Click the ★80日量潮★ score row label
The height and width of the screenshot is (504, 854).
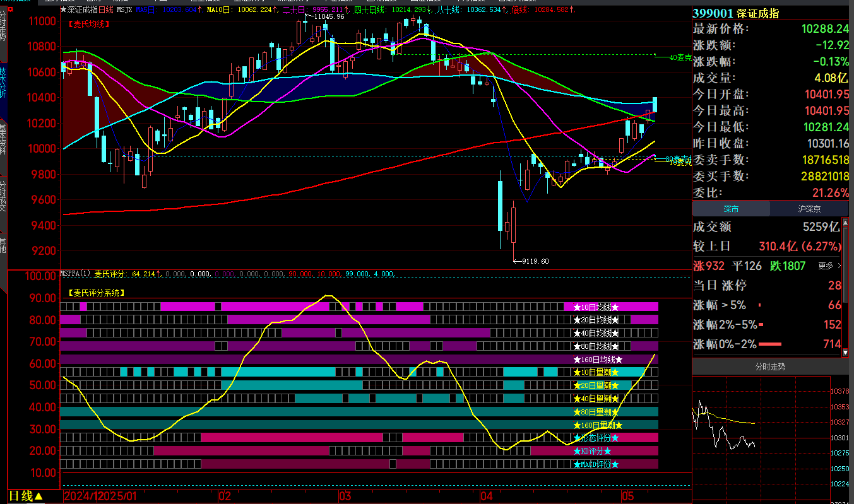(595, 412)
